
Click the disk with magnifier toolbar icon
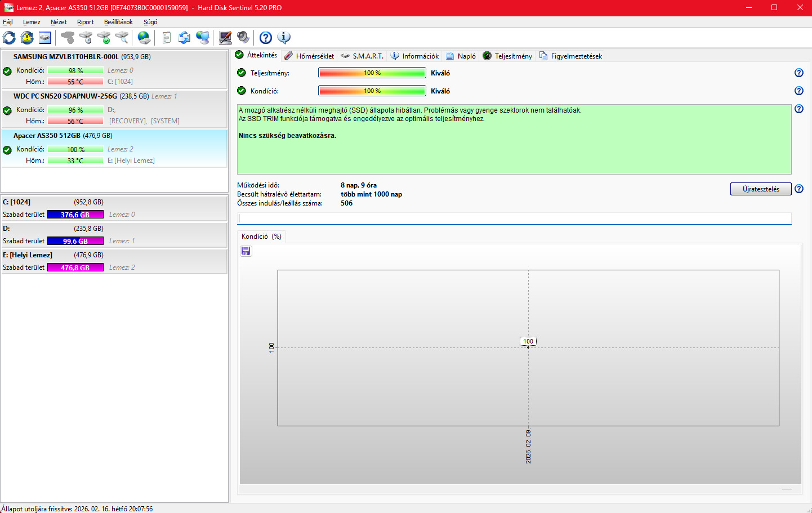[122, 38]
